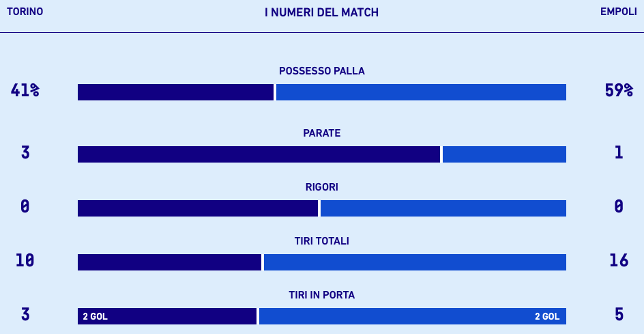The image size is (644, 334).
Task: Click Torino's total shots value 10
Action: (x=25, y=260)
